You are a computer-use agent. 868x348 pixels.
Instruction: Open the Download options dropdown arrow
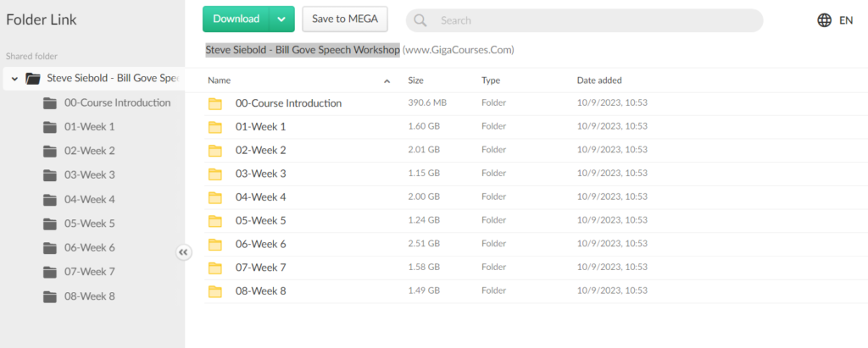pos(281,19)
